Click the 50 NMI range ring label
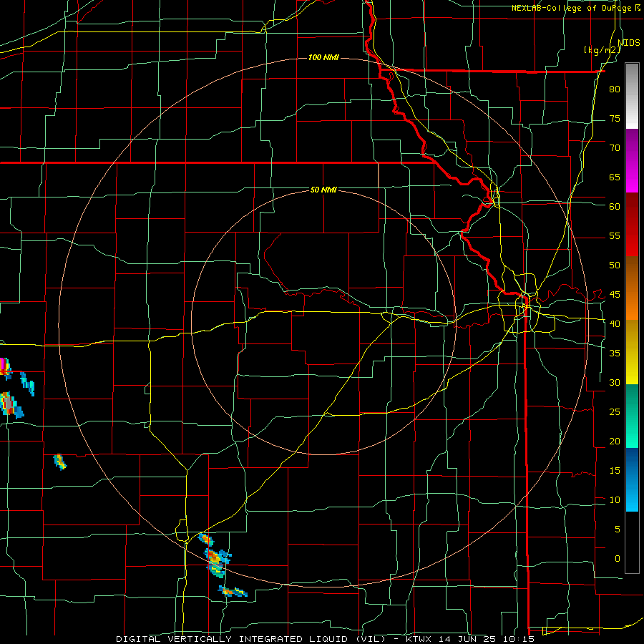The width and height of the screenshot is (644, 644). [323, 190]
